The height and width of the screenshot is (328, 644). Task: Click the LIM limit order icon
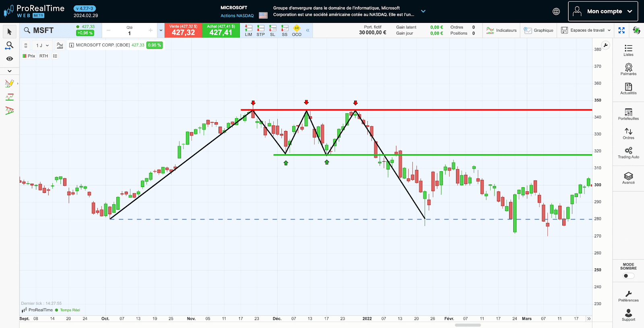coord(249,30)
